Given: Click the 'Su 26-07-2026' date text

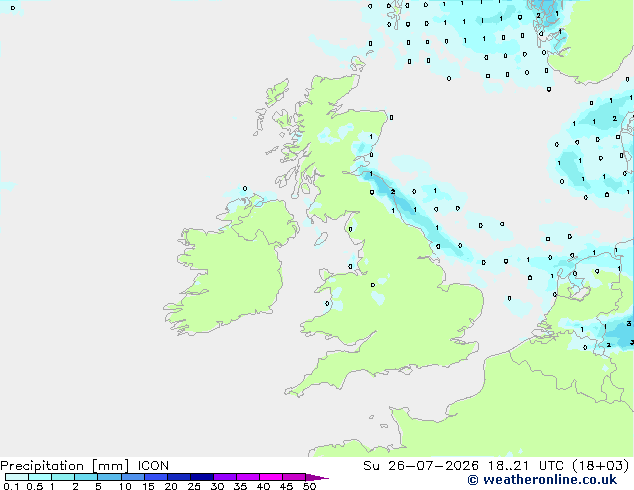Looking at the screenshot, I should point(421,466).
